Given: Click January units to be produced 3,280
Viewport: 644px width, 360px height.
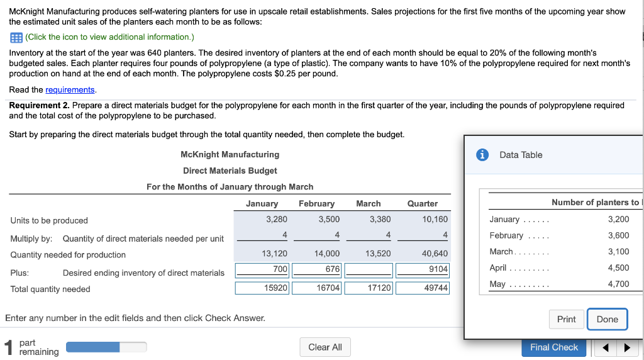Looking at the screenshot, I should pos(277,220).
